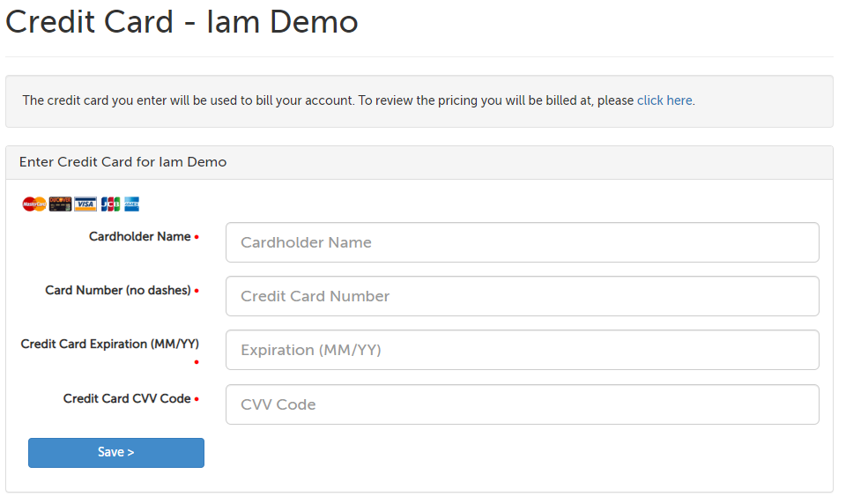Click the 'Enter Credit Card for Iam Demo' header
The width and height of the screenshot is (846, 504).
pyautogui.click(x=122, y=162)
